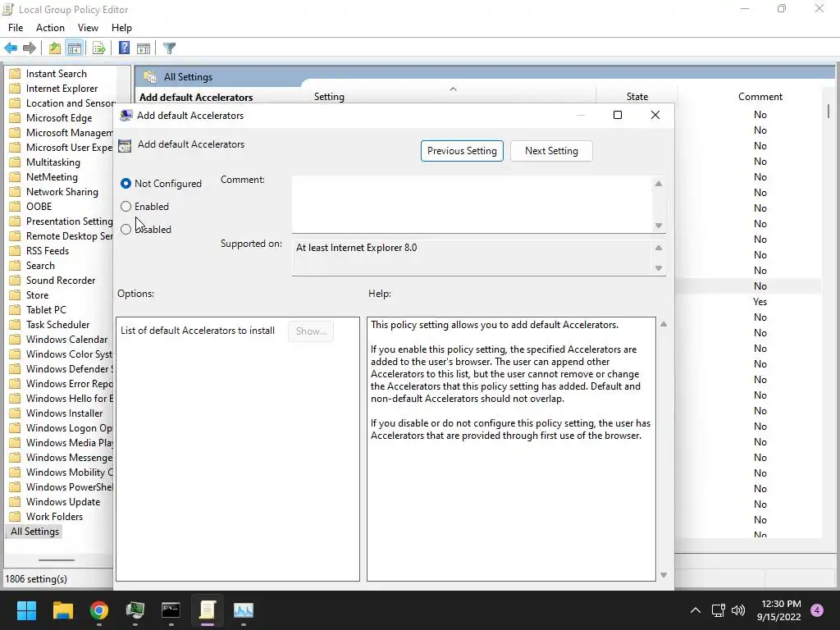Select the Microsoft Edge folder

coord(59,118)
